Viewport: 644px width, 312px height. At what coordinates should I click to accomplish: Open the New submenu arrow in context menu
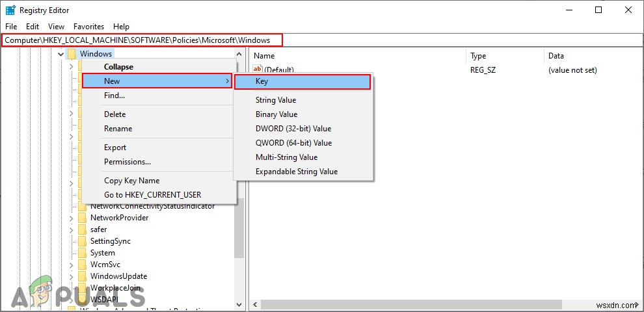coord(227,81)
